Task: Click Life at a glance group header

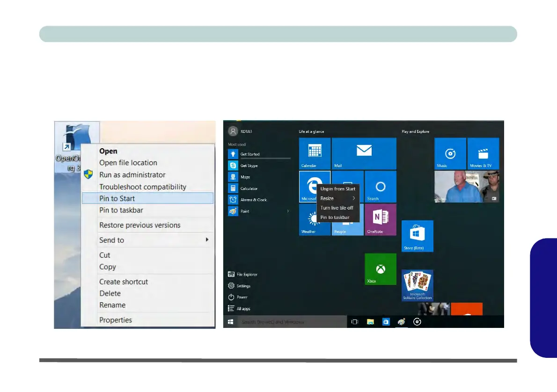Action: 311,131
